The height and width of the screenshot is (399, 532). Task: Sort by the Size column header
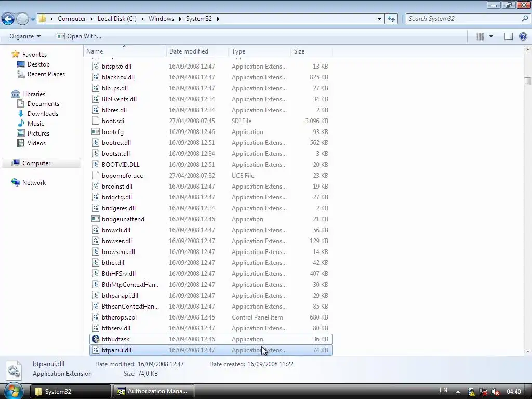[x=312, y=51]
